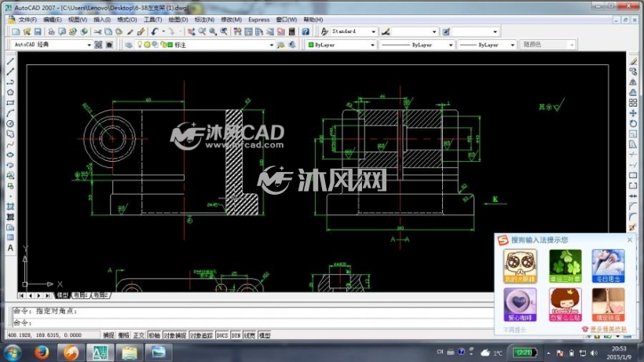
Task: Click the New drawing icon
Action: tap(16, 31)
